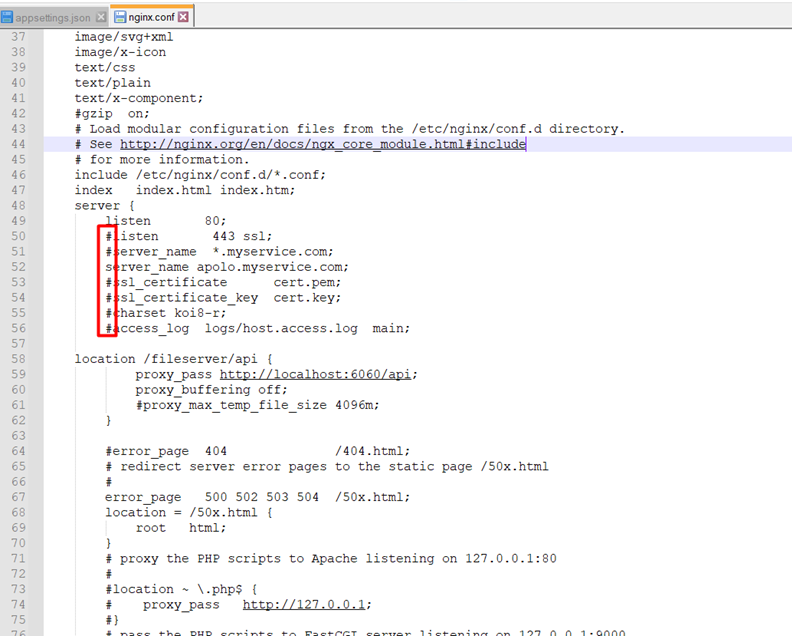The width and height of the screenshot is (792, 636).
Task: Click the text 'server {'
Action: point(105,206)
